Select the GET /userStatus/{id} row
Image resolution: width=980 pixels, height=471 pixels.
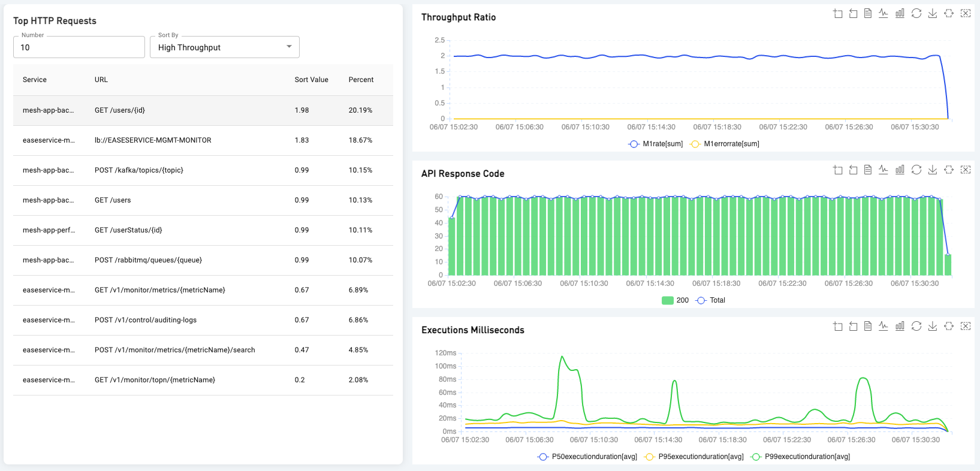click(x=203, y=230)
